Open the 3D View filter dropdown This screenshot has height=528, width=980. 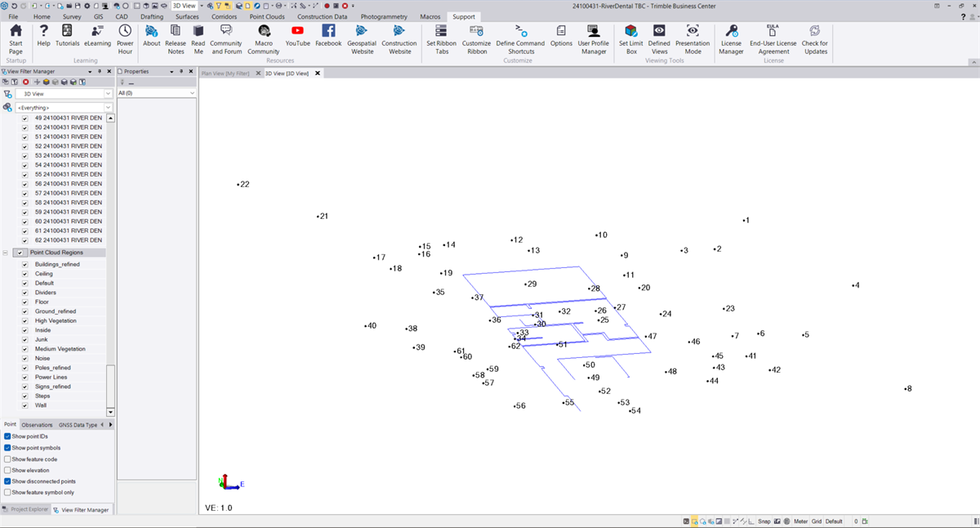coord(108,94)
